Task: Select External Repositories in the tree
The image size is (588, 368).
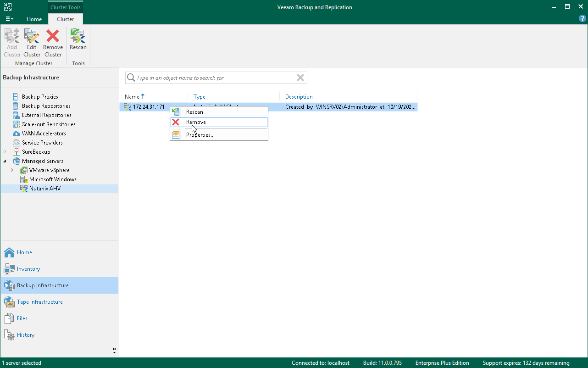Action: click(x=47, y=115)
